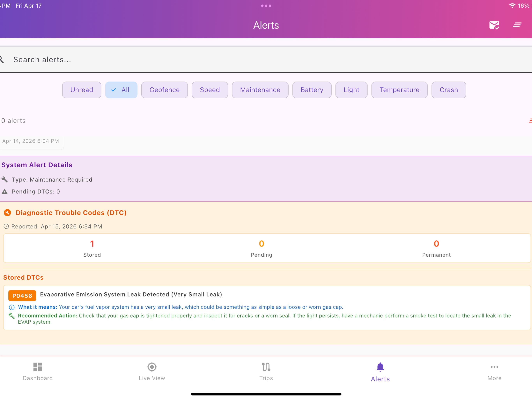This screenshot has width=532, height=399.
Task: Click the alerts count label
Action: (13, 121)
